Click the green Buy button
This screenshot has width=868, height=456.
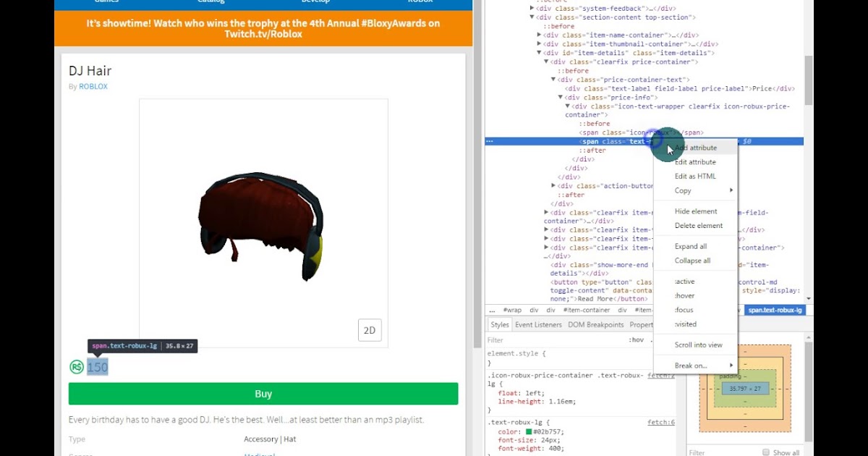point(263,394)
